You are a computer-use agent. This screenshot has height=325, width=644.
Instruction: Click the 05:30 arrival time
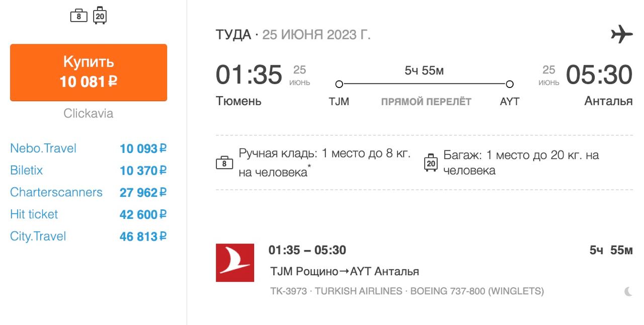pos(599,75)
